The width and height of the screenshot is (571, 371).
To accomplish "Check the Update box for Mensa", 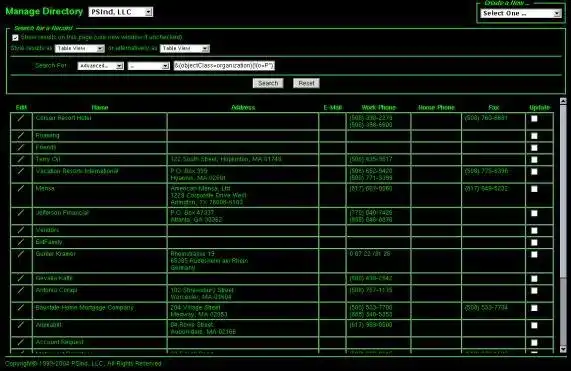I will [534, 189].
